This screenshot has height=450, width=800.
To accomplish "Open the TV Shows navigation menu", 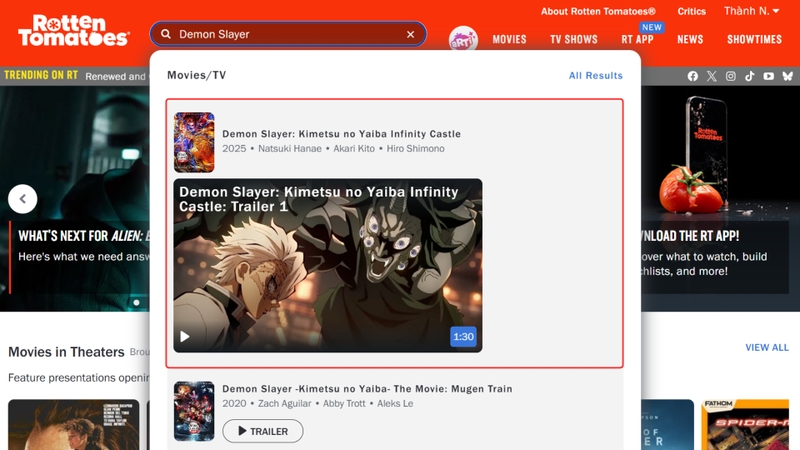I will [573, 40].
